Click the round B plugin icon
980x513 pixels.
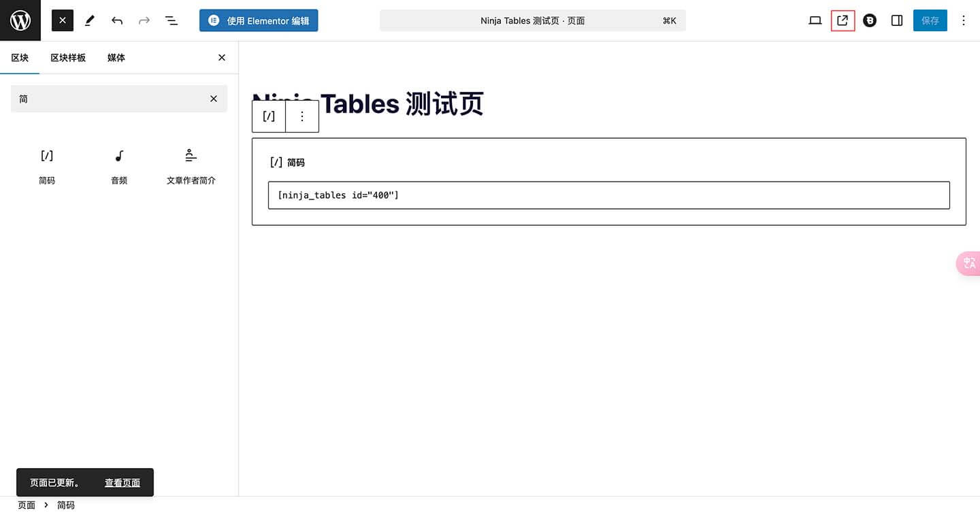click(x=870, y=20)
